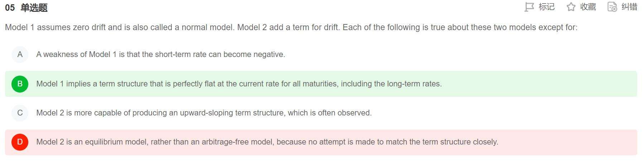Image resolution: width=644 pixels, height=161 pixels.
Task: Select the circle for option C
Action: pyautogui.click(x=20, y=113)
